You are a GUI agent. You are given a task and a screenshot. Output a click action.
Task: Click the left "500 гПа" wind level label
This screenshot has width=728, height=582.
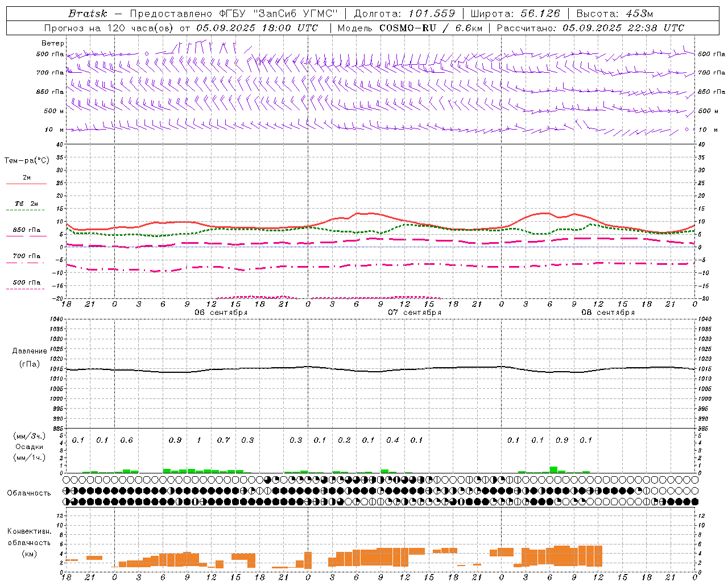click(x=50, y=54)
